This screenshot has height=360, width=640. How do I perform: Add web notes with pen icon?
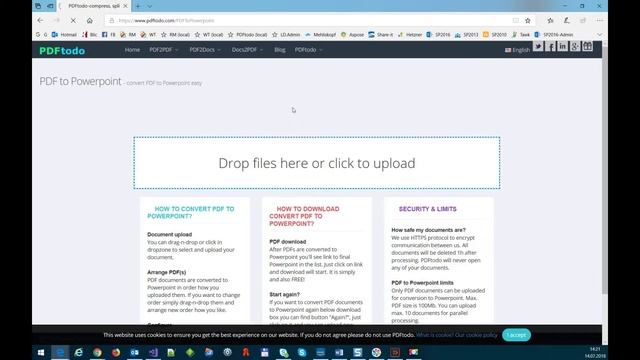tap(567, 20)
